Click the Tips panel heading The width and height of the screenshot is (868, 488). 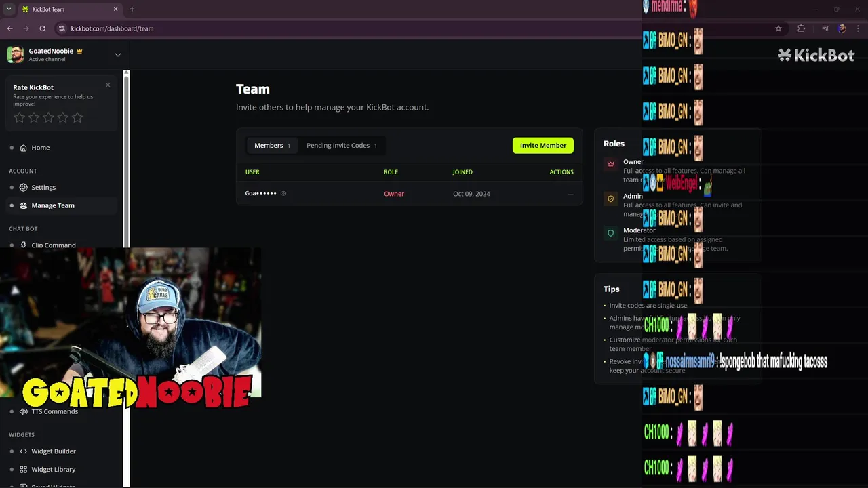[x=612, y=289]
